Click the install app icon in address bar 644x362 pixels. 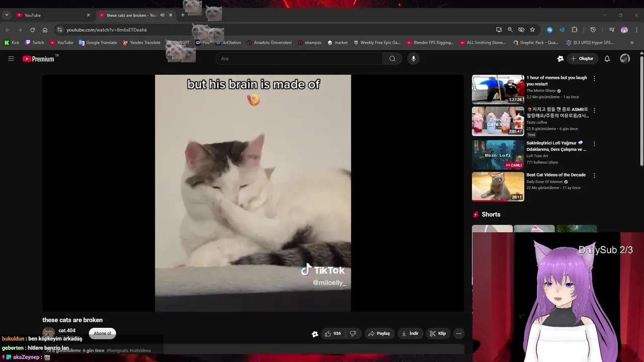click(x=499, y=30)
